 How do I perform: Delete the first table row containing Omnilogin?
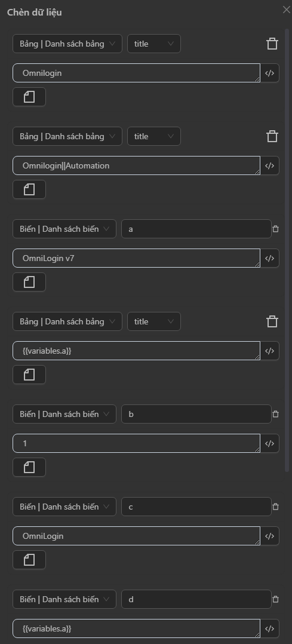[x=272, y=44]
